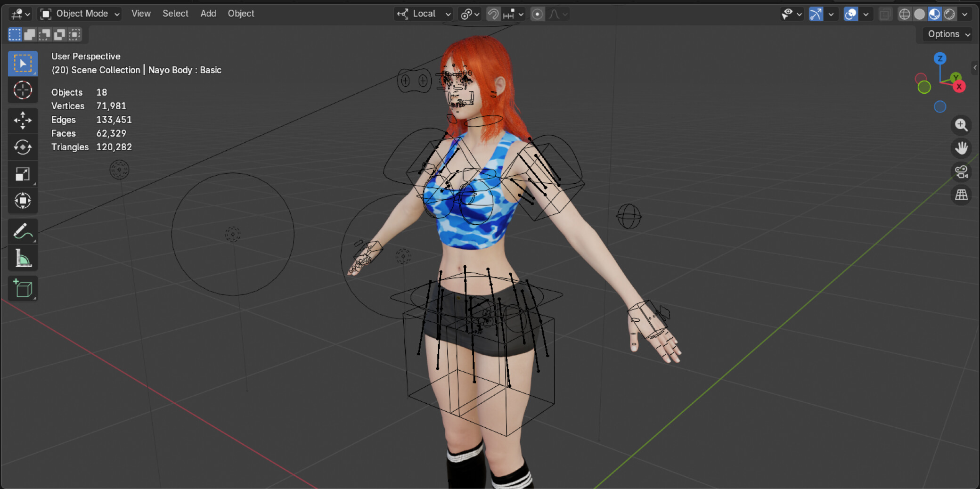Open the shading options dropdown arrow
980x489 pixels.
pos(964,14)
